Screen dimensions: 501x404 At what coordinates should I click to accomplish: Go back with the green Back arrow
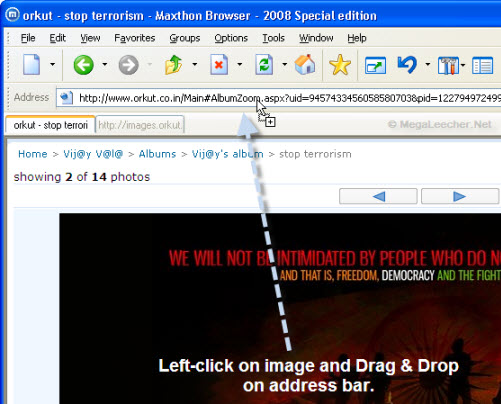[x=83, y=65]
